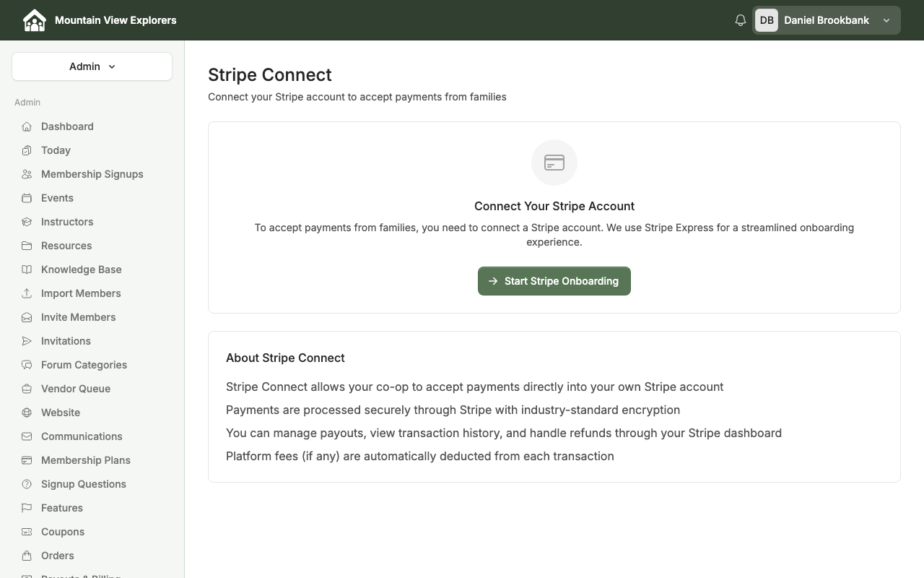
Task: Click the 'About Stripe Connect' heading
Action: click(x=285, y=358)
